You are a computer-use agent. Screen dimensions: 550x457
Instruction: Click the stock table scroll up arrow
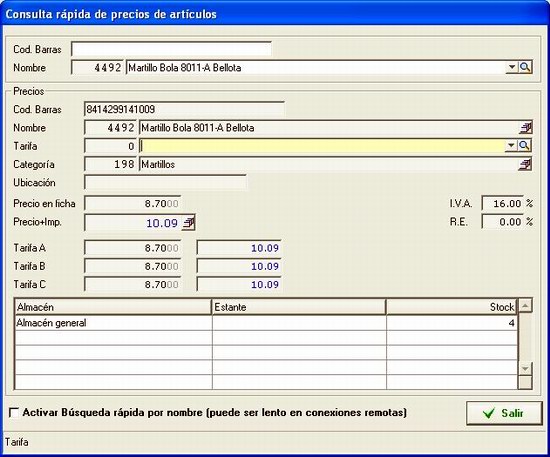click(x=525, y=306)
